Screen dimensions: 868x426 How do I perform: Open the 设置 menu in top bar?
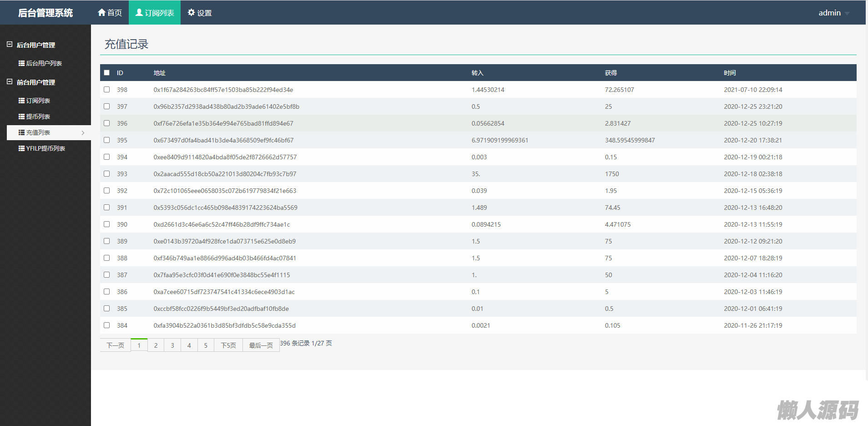pyautogui.click(x=200, y=13)
